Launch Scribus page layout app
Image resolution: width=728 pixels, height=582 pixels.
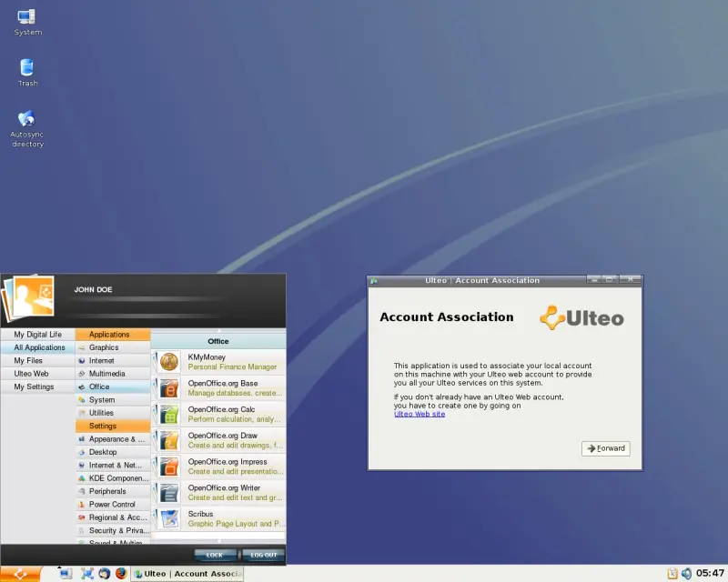(218, 519)
